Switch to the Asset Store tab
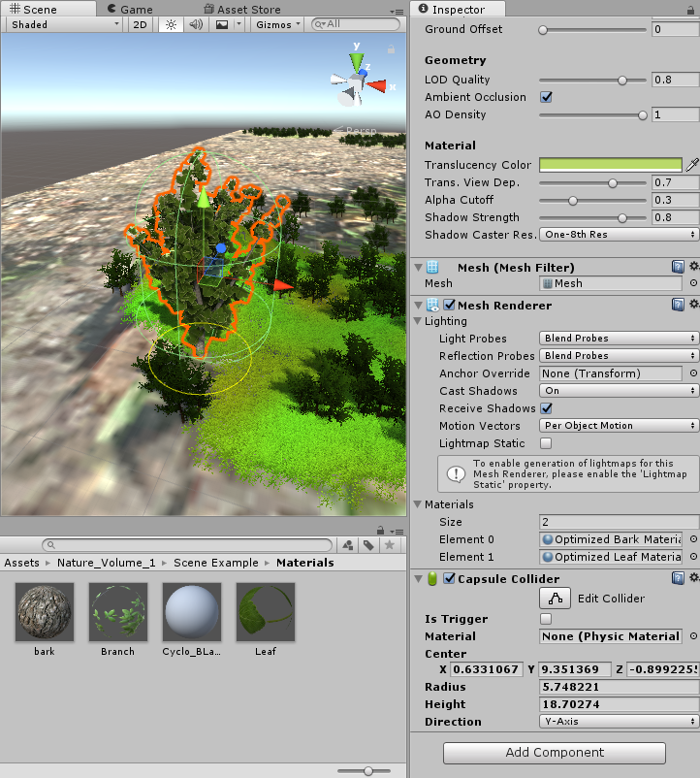This screenshot has width=700, height=778. tap(248, 9)
